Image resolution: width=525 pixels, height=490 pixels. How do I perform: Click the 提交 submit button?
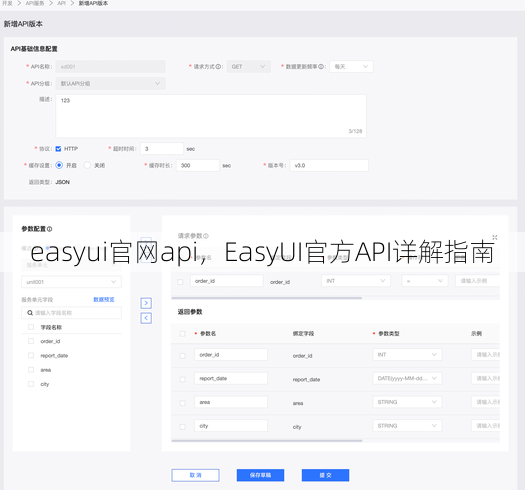pyautogui.click(x=325, y=475)
